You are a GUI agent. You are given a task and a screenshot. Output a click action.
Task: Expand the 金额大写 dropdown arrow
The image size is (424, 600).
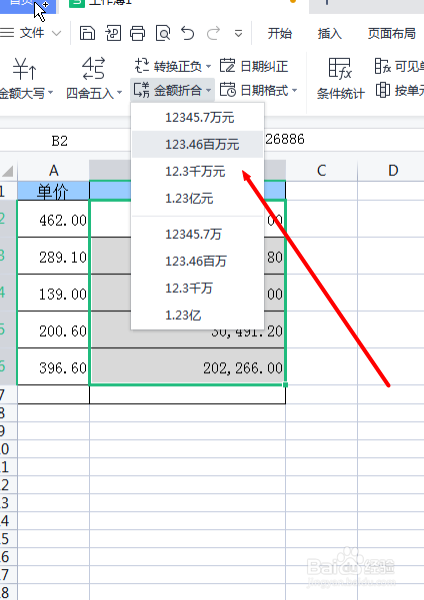click(50, 93)
